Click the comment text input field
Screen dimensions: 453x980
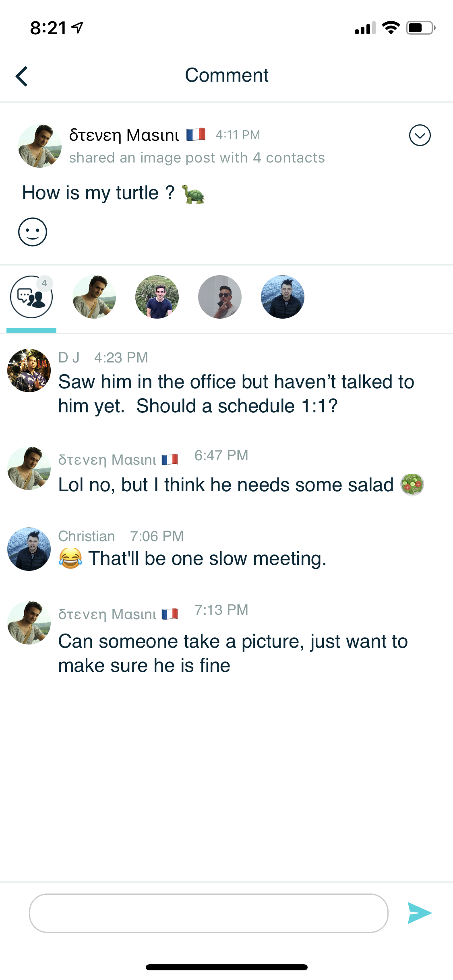[x=209, y=913]
